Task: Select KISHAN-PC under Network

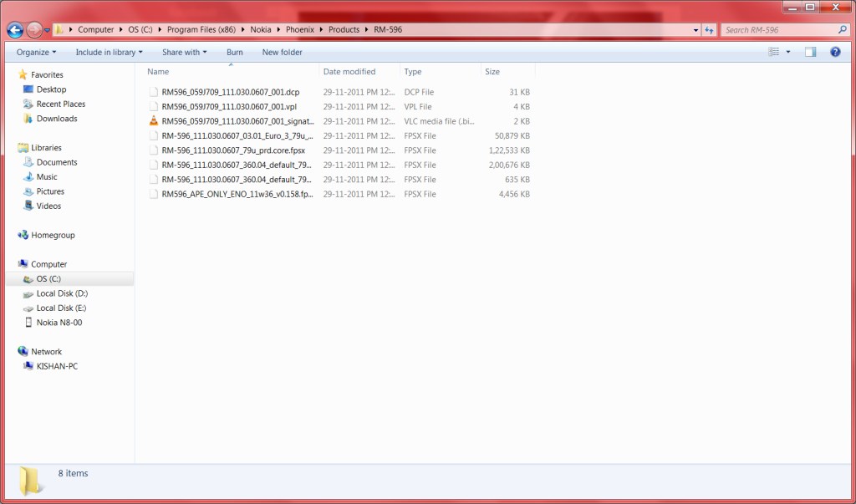Action: (57, 366)
